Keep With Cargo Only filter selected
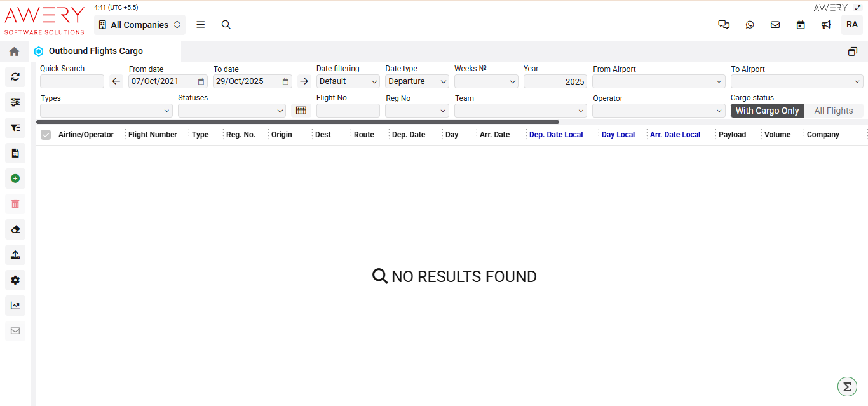This screenshot has width=868, height=406. click(x=767, y=110)
